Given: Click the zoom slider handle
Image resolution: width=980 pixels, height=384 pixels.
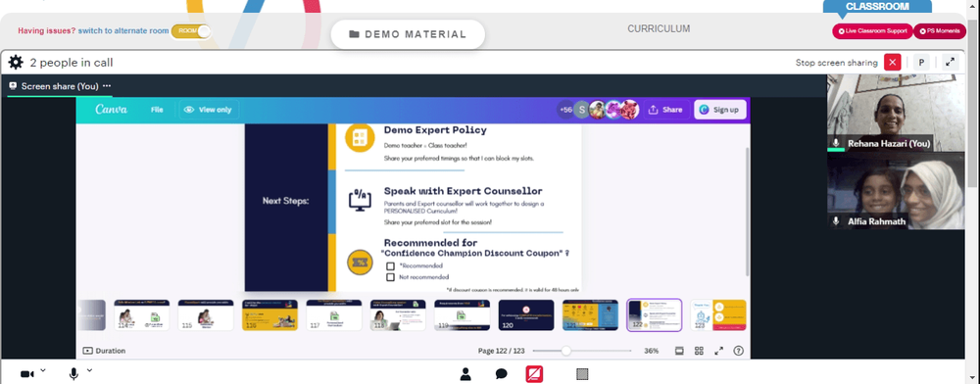Looking at the screenshot, I should (x=566, y=351).
